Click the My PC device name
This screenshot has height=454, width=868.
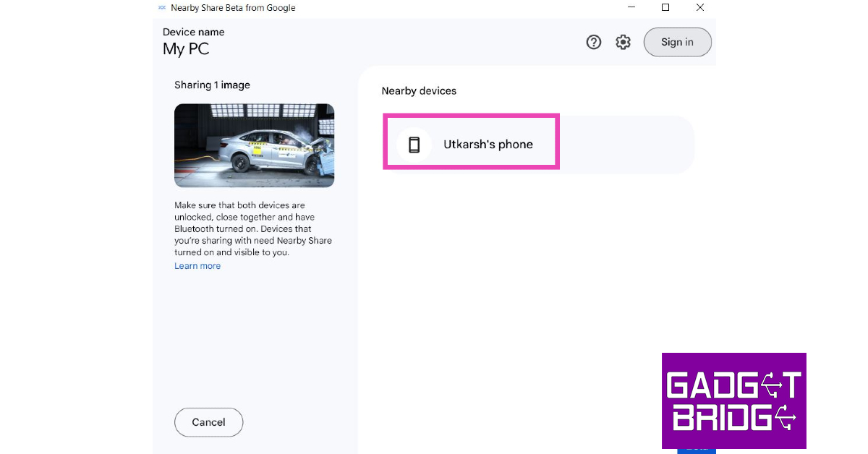point(186,49)
